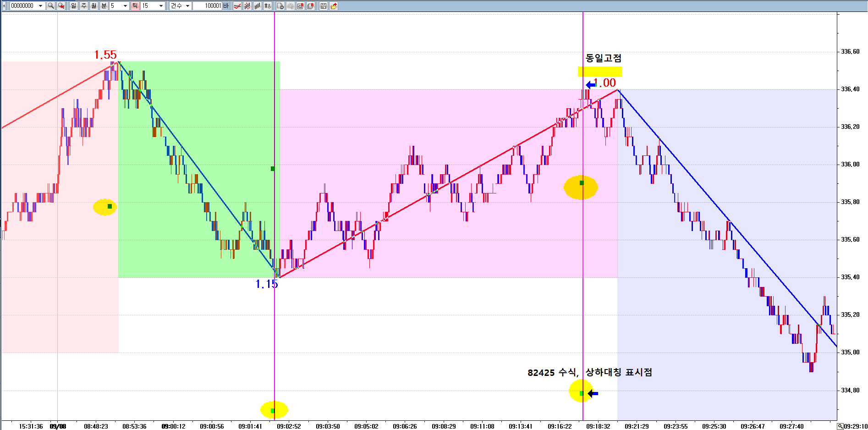This screenshot has height=430, width=868.
Task: Click the zoom magnifier icon at the bottom right
Action: click(840, 426)
